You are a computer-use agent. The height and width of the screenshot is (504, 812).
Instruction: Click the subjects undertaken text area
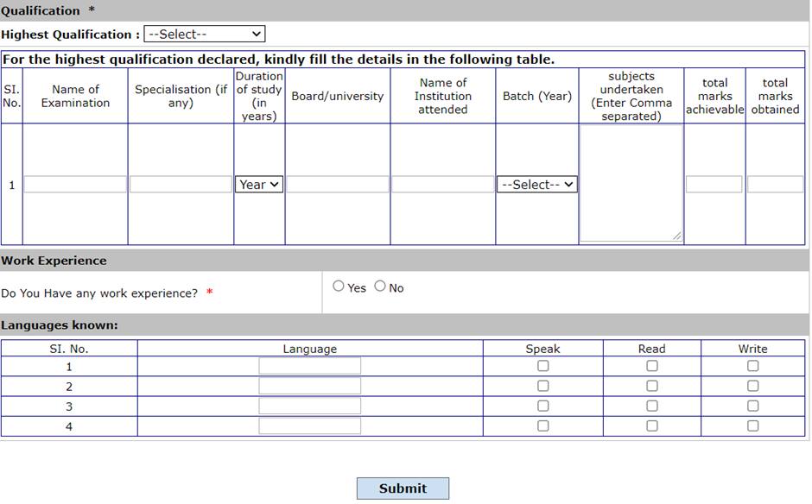631,183
